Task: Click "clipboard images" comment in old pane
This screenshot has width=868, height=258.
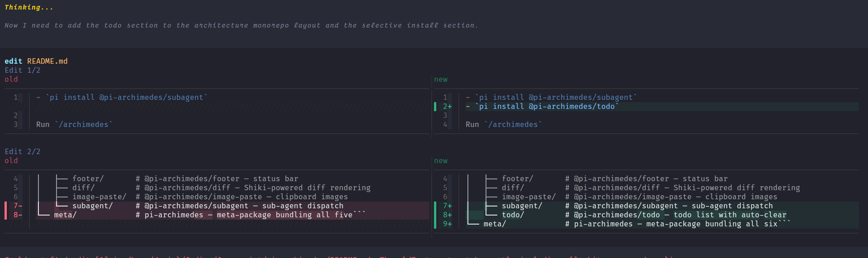Action: pyautogui.click(x=312, y=197)
